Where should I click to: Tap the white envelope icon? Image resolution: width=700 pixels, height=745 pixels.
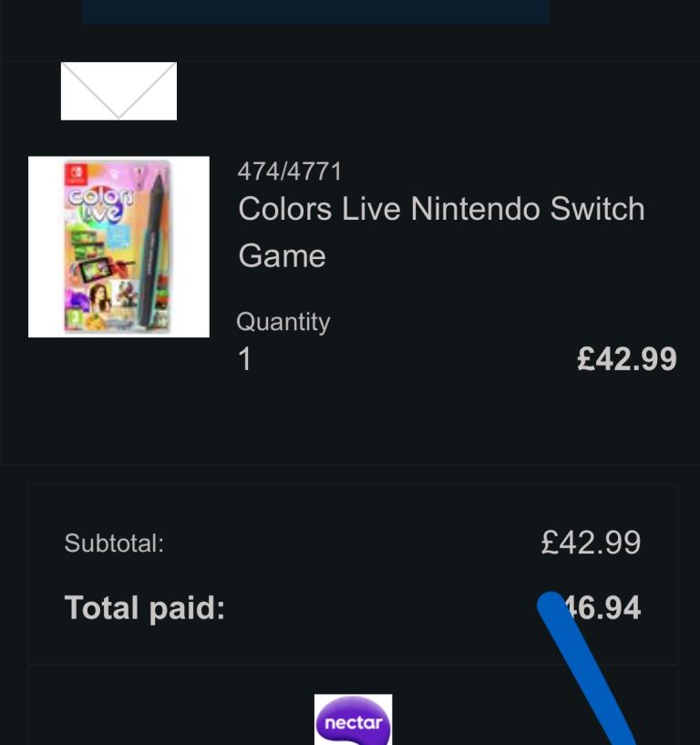[x=118, y=91]
